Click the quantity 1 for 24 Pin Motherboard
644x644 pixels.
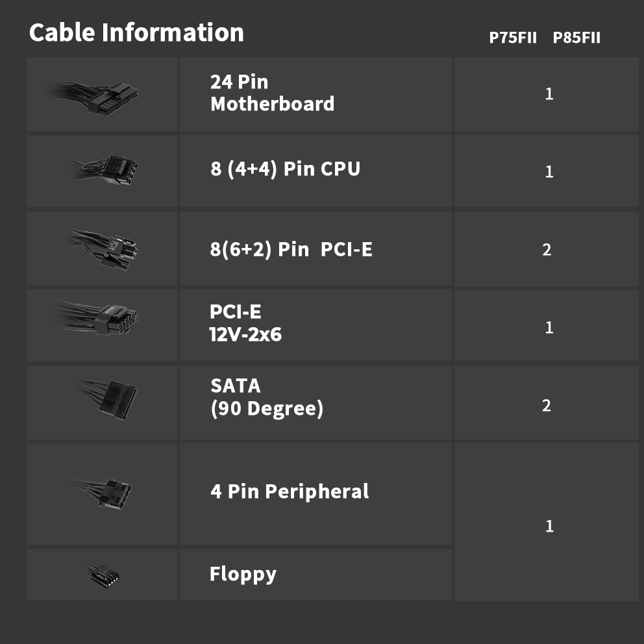549,94
